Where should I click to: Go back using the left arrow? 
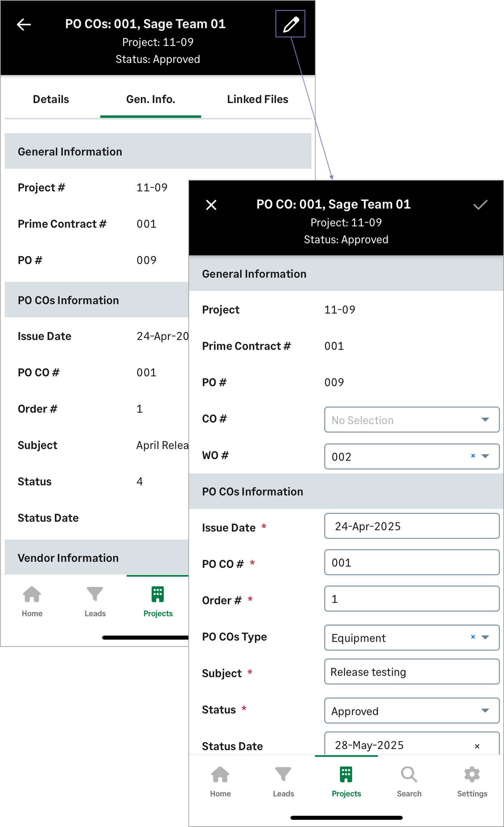[x=24, y=24]
